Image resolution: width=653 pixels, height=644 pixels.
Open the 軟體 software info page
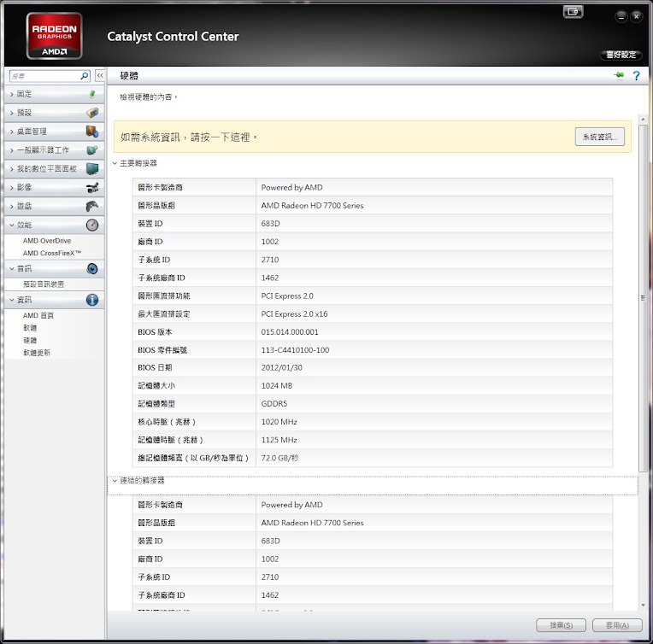pos(30,328)
